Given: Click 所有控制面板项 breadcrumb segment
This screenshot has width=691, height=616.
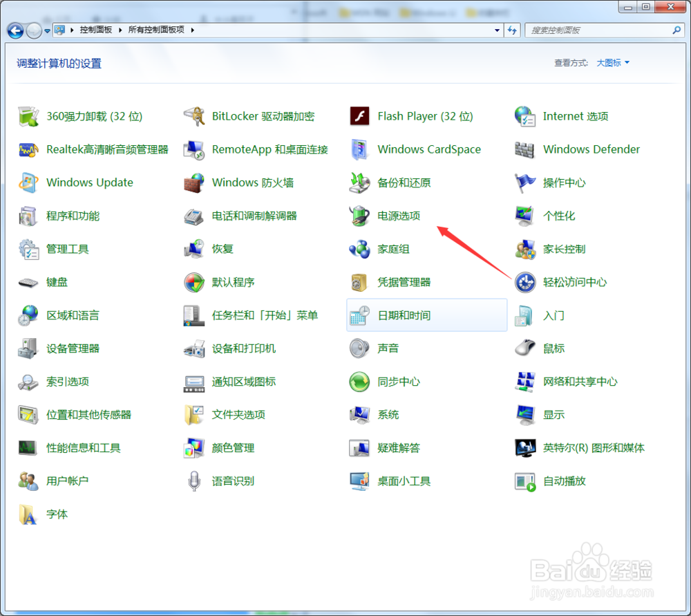Looking at the screenshot, I should [156, 30].
